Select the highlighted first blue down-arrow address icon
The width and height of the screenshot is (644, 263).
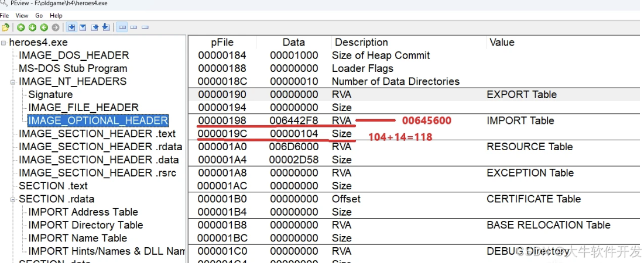pos(72,27)
